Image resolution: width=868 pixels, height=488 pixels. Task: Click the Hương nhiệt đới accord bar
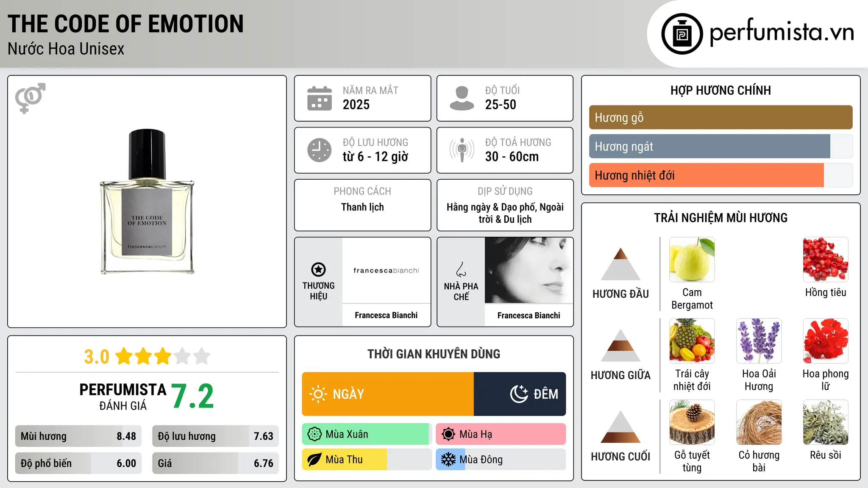pos(721,175)
